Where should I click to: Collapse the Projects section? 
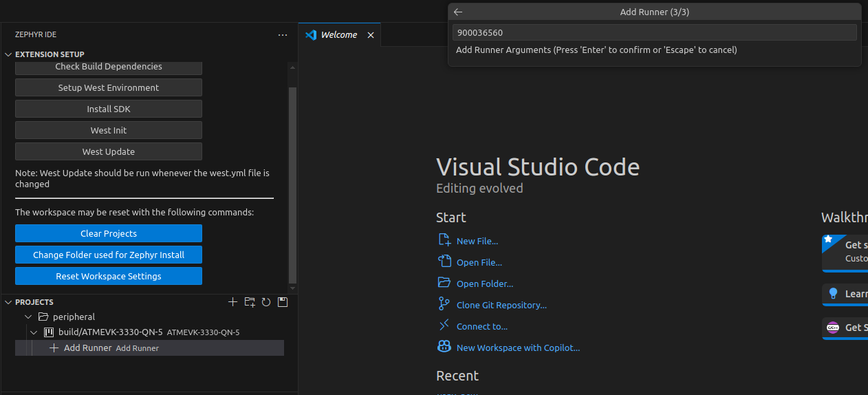tap(8, 302)
